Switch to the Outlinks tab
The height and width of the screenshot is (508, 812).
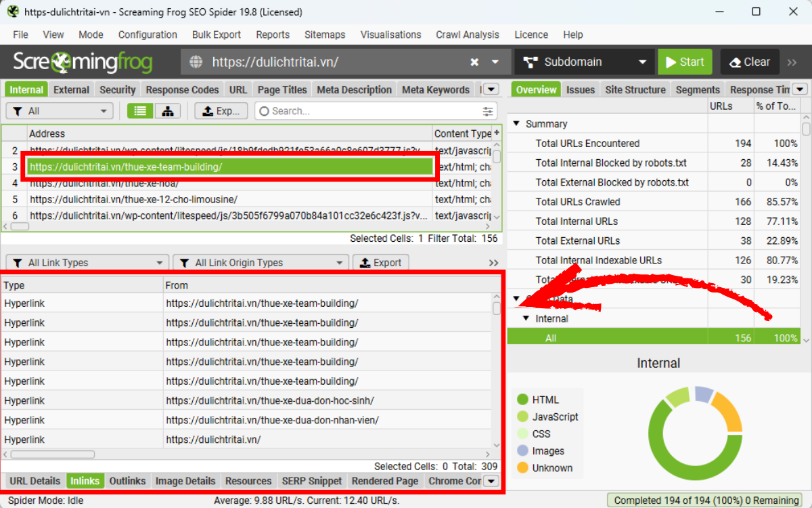(x=127, y=481)
